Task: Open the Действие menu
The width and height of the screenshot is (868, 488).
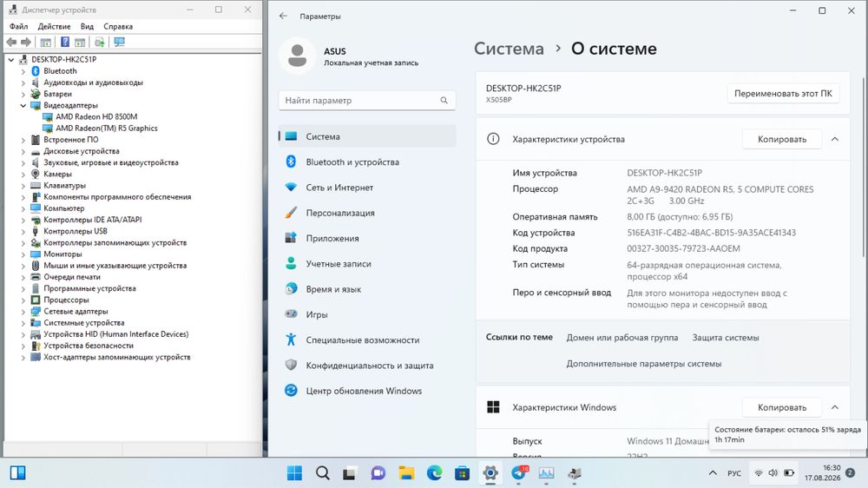Action: coord(54,26)
